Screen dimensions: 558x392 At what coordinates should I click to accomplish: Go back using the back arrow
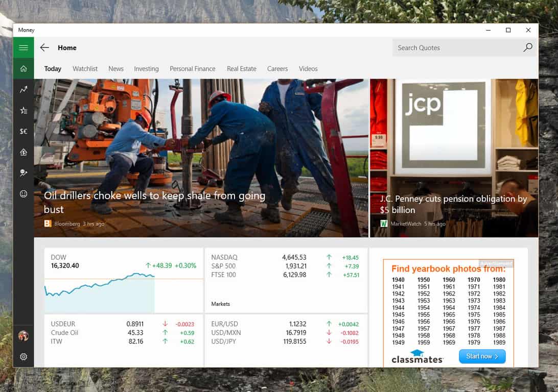point(44,47)
